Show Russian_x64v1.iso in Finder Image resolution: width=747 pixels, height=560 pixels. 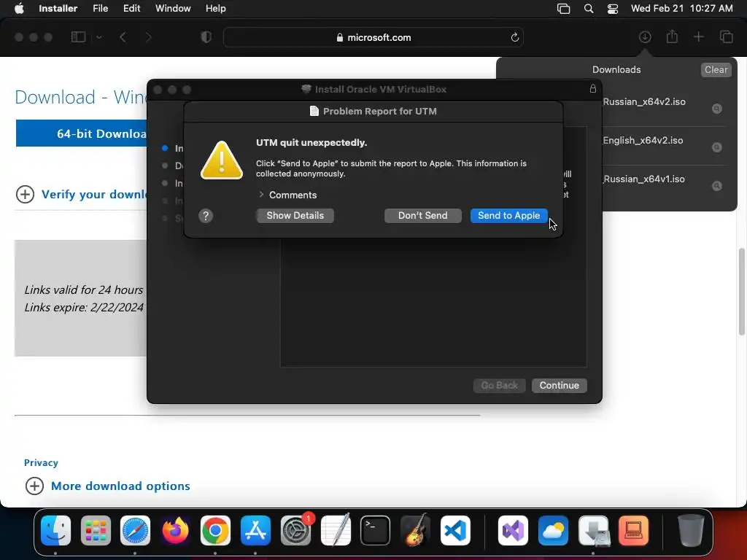pyautogui.click(x=716, y=186)
